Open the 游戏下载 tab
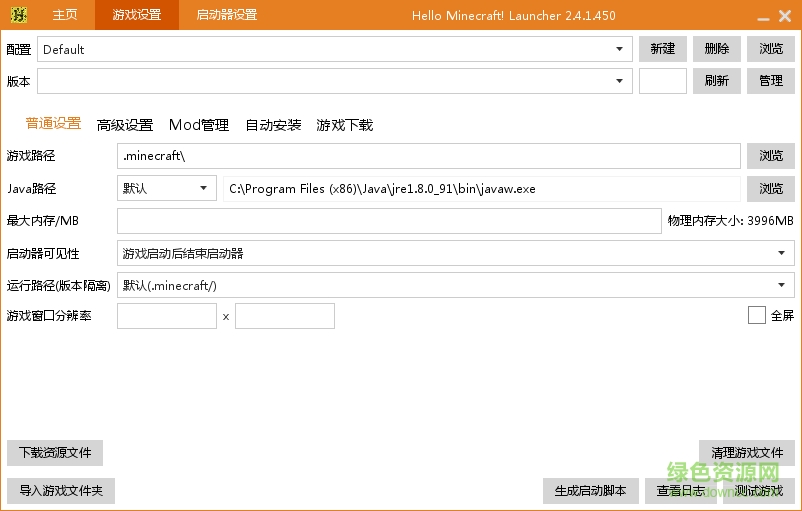This screenshot has width=802, height=511. point(345,125)
